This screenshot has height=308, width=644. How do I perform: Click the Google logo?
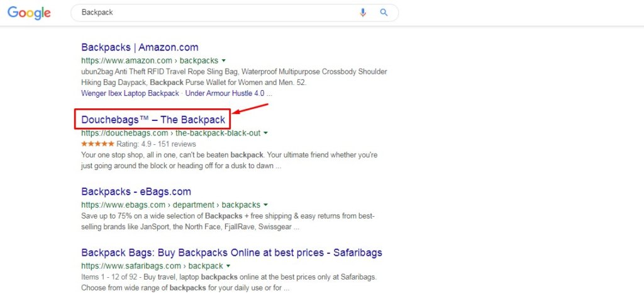pyautogui.click(x=29, y=13)
